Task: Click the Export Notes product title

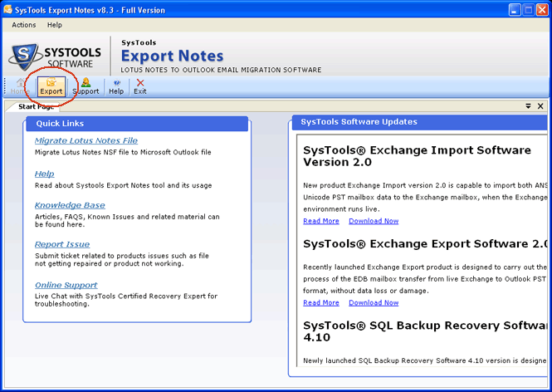Action: (x=172, y=56)
